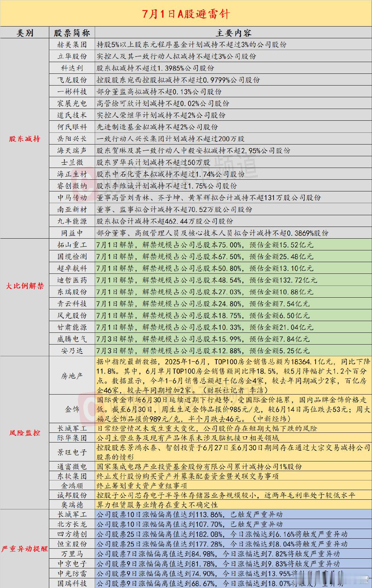Click stock name '景旺电子'

coord(72,452)
